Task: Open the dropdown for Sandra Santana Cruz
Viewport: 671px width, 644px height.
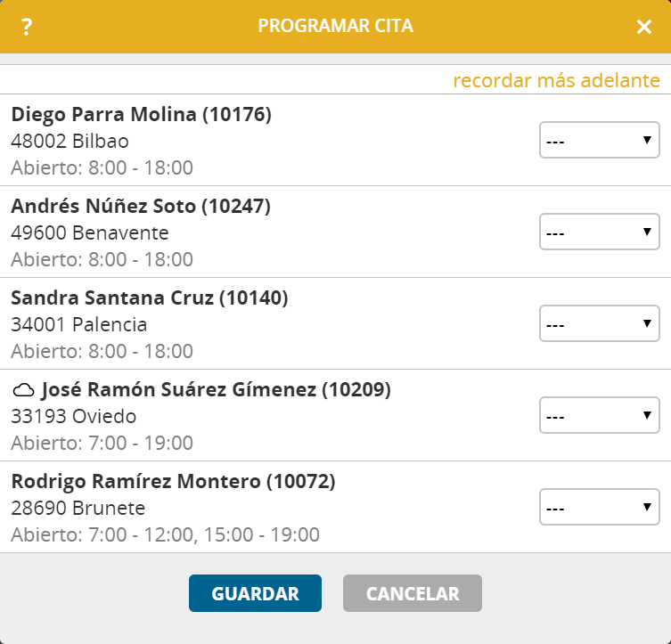Action: pyautogui.click(x=599, y=323)
